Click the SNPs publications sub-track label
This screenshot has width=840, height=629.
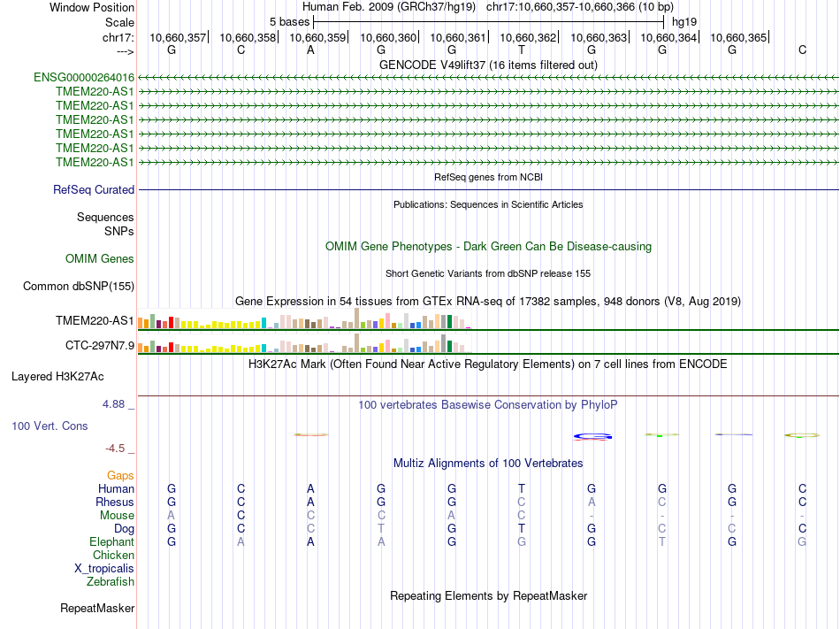[119, 231]
